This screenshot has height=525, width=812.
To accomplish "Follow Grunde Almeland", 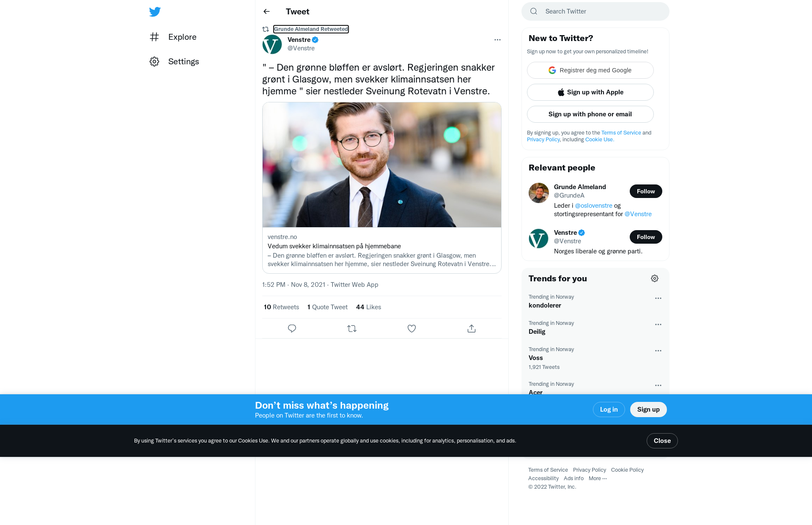I will click(646, 191).
